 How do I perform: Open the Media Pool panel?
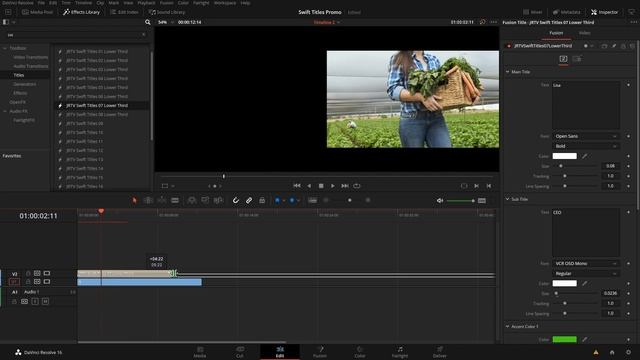[x=37, y=12]
